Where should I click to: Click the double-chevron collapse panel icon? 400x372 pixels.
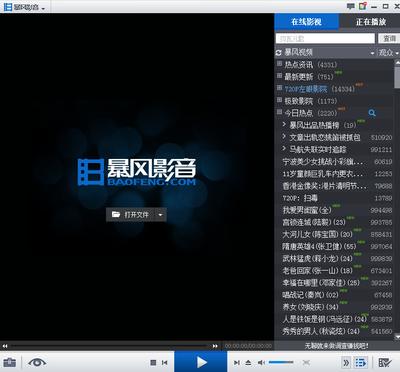pos(346,362)
